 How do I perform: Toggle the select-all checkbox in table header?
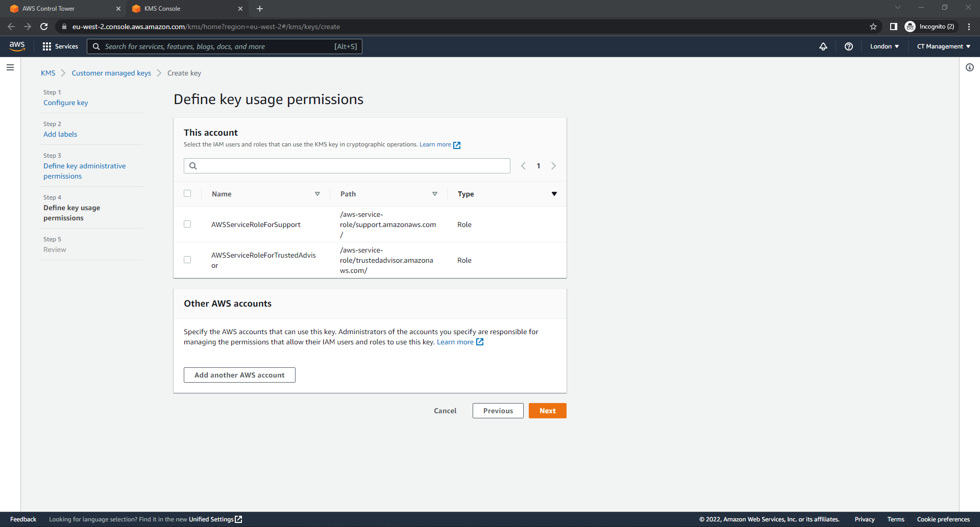click(187, 193)
